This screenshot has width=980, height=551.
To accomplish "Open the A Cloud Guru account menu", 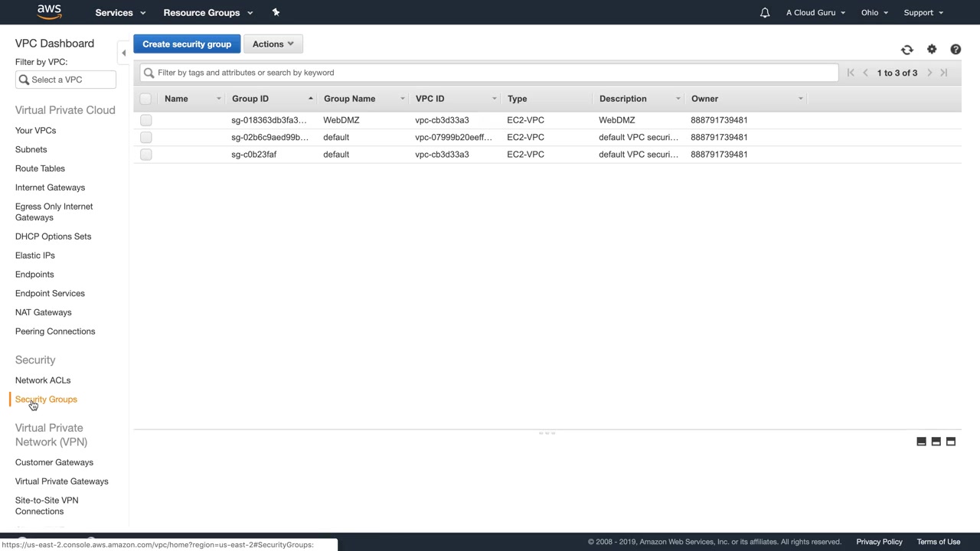I will 815,12.
